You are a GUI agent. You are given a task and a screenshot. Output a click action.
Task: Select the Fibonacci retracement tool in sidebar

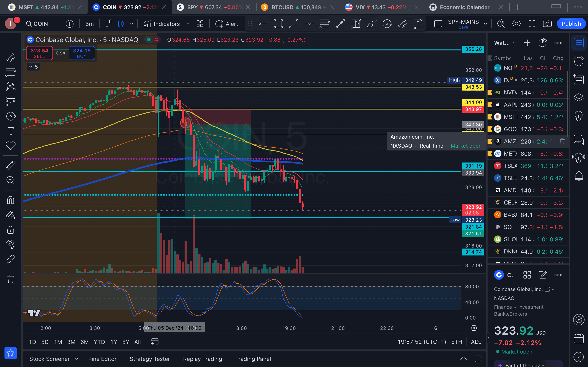coord(11,72)
